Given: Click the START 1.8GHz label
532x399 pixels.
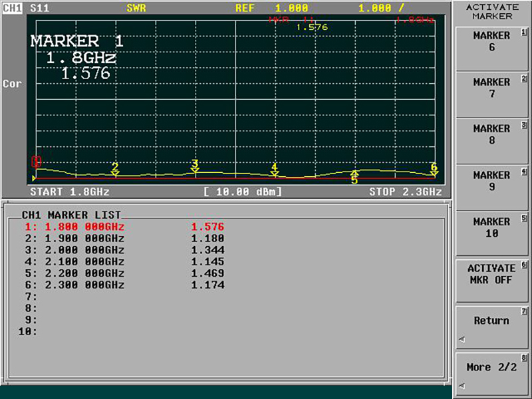Looking at the screenshot, I should click(70, 192).
